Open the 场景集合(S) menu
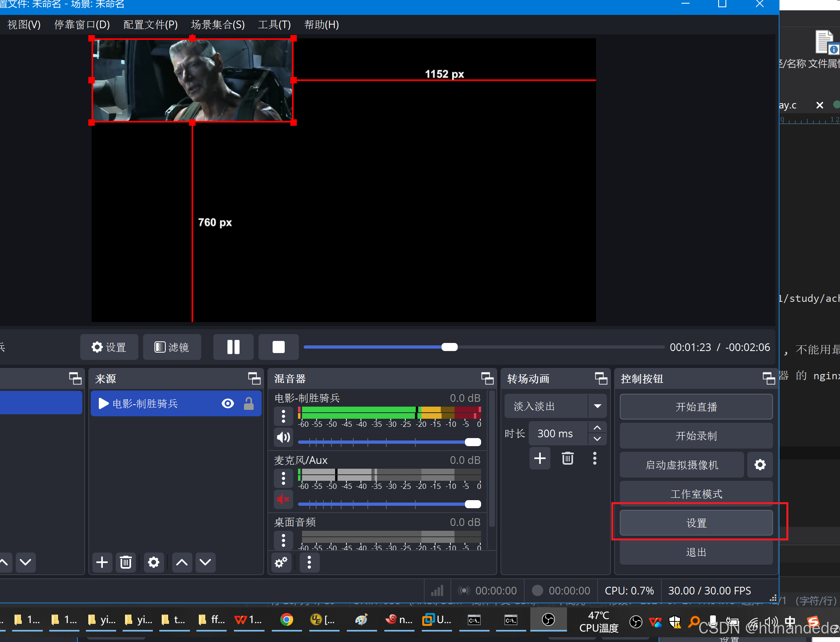Viewport: 840px width, 642px height. (x=218, y=25)
